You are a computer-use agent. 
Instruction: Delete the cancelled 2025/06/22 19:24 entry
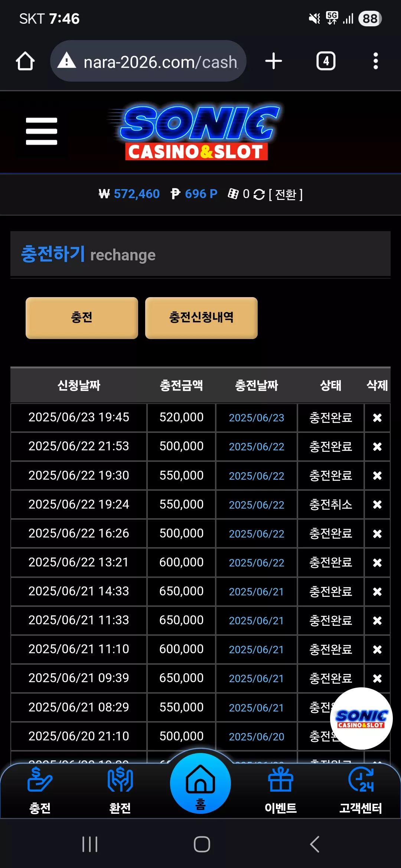(377, 504)
